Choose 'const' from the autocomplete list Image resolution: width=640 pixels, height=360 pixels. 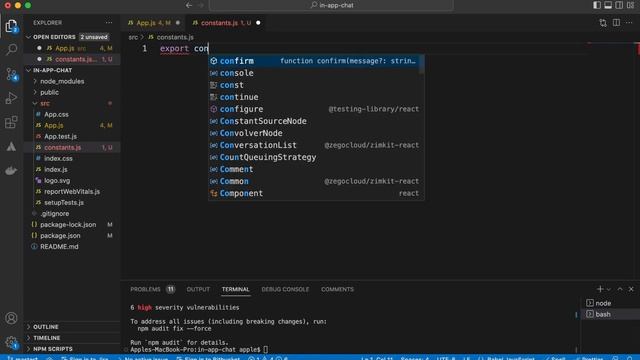(x=314, y=85)
